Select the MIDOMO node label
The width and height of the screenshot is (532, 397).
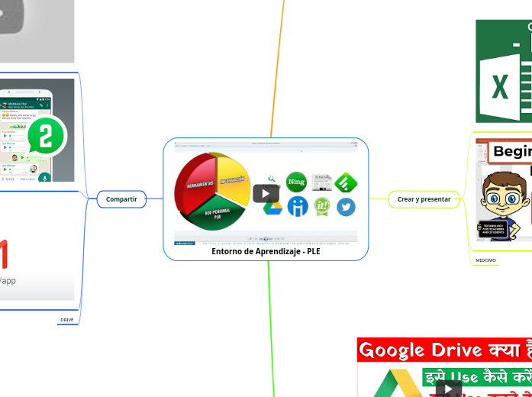pyautogui.click(x=485, y=260)
